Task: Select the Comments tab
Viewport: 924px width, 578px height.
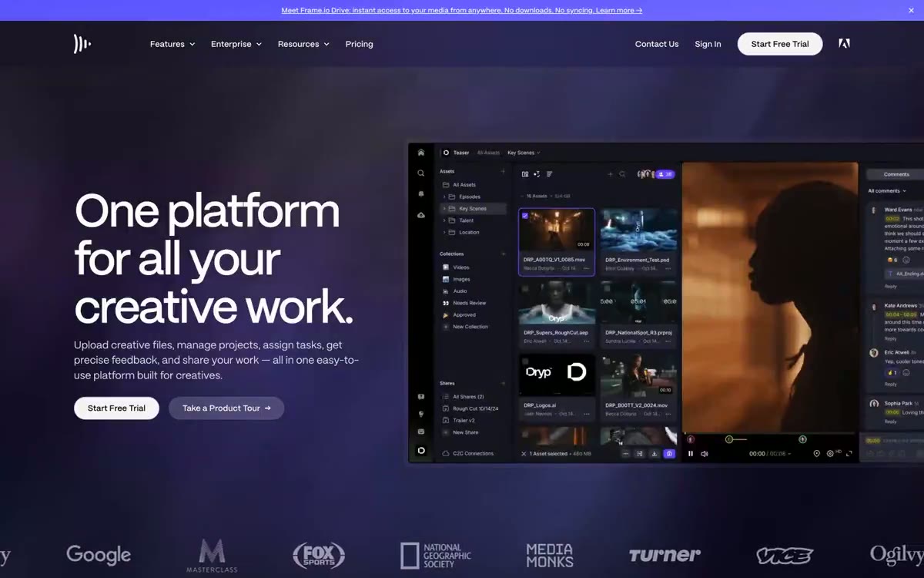Action: point(896,174)
